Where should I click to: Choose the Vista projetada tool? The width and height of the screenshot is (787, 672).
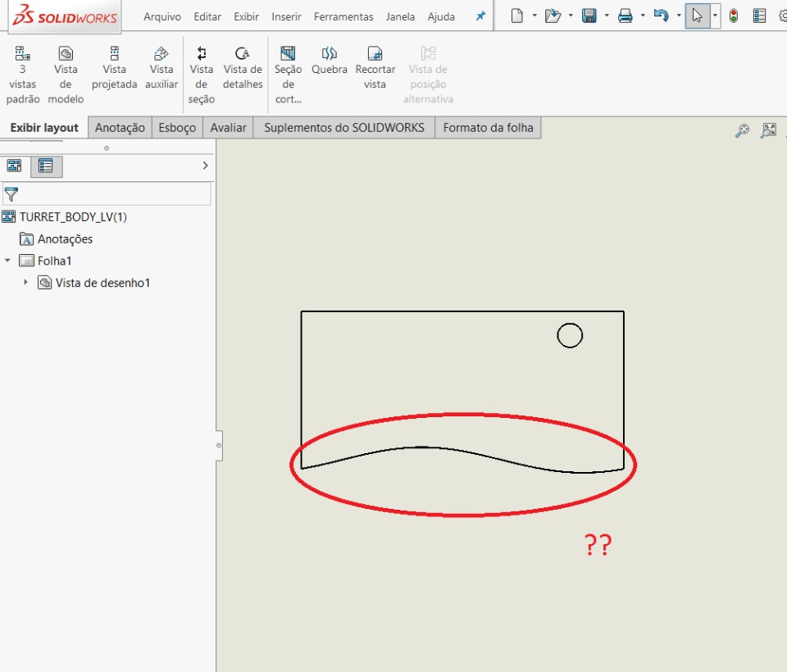(115, 68)
